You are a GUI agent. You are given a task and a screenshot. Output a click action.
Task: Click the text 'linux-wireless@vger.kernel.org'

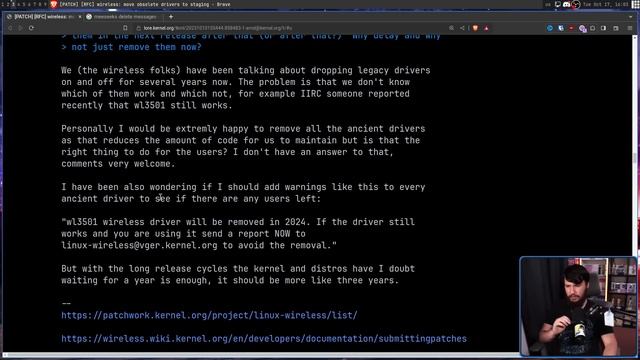[x=140, y=245]
